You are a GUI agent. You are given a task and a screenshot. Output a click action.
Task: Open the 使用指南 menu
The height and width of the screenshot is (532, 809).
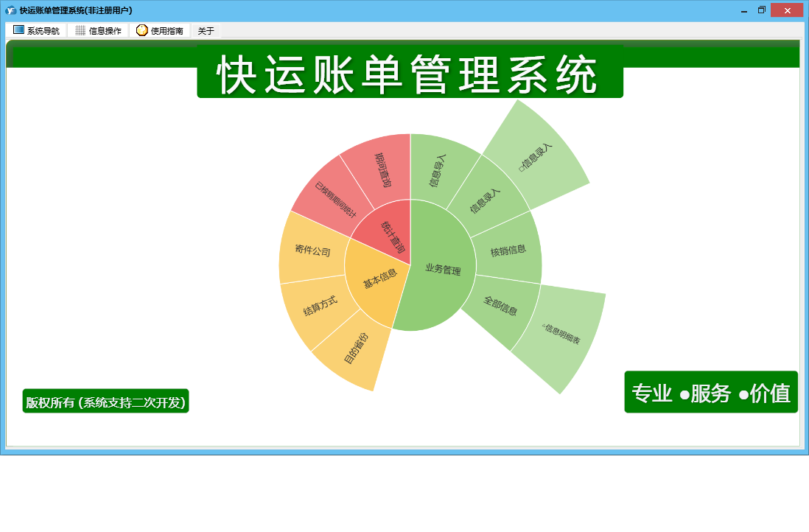pyautogui.click(x=160, y=30)
